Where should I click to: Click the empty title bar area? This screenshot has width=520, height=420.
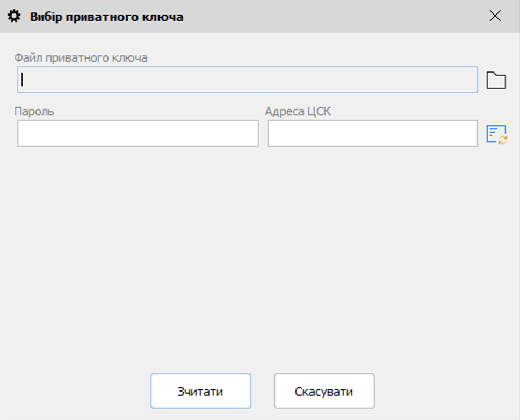(333, 17)
